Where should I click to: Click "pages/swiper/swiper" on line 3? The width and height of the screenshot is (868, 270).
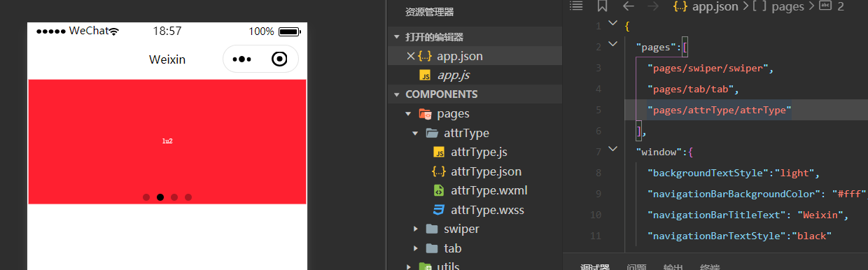pos(709,69)
